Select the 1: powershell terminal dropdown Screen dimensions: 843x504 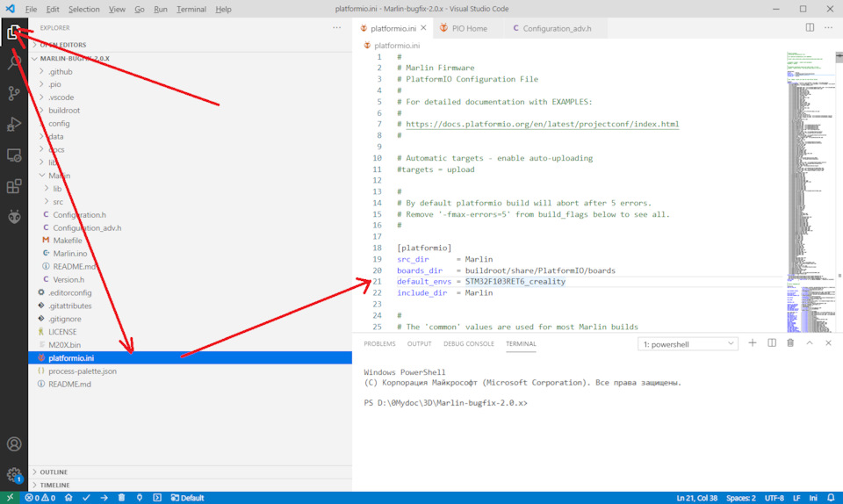(688, 344)
